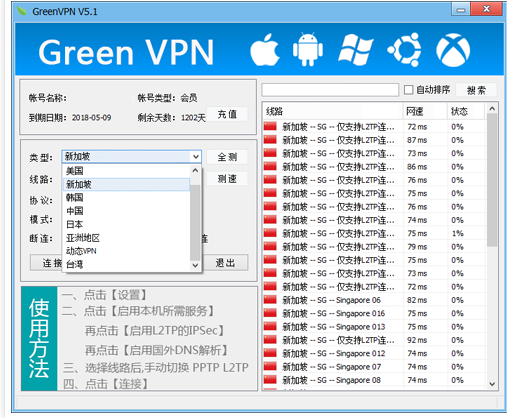Minimize the GreenVPN window
This screenshot has height=418, width=507.
[x=461, y=9]
